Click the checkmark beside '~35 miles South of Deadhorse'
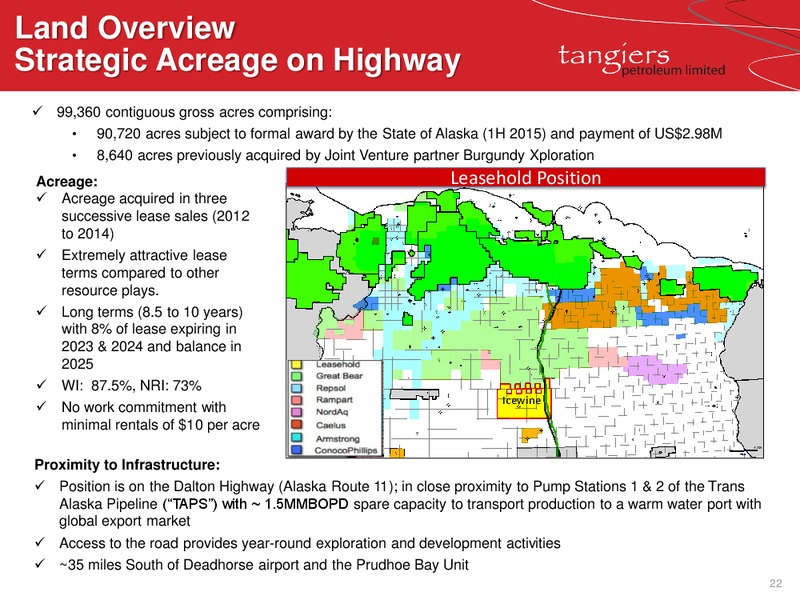Viewport: 800px width, 600px height. click(x=40, y=564)
